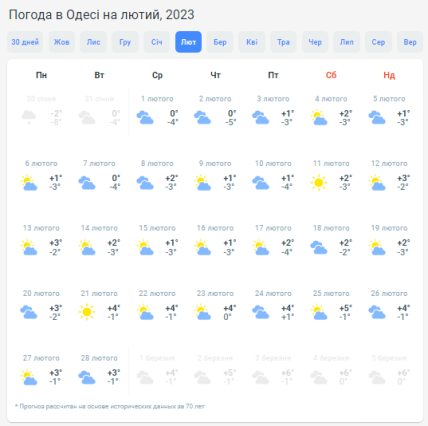Click partly sunny icon for 4 лютого
428x426 pixels.
click(x=319, y=118)
